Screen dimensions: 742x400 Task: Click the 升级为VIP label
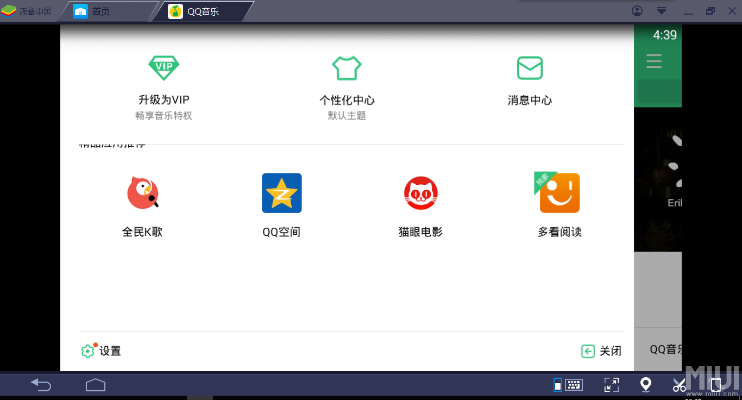pyautogui.click(x=164, y=100)
